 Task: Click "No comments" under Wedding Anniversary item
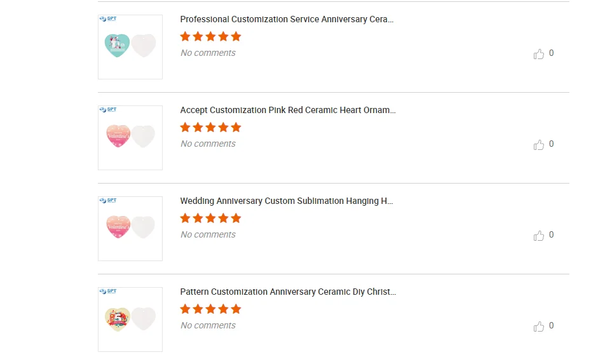tap(208, 235)
